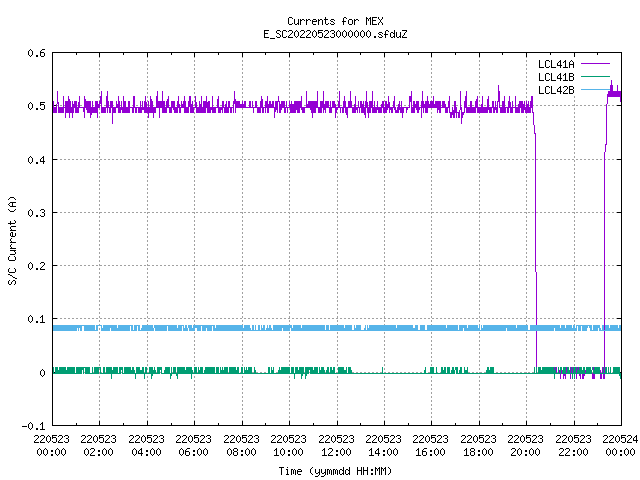Click the 'S/C Current (A)' y-axis label

click(13, 241)
